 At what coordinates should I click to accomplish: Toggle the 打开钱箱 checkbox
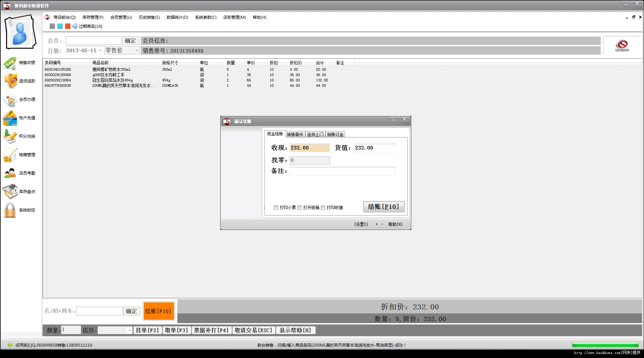pyautogui.click(x=299, y=208)
